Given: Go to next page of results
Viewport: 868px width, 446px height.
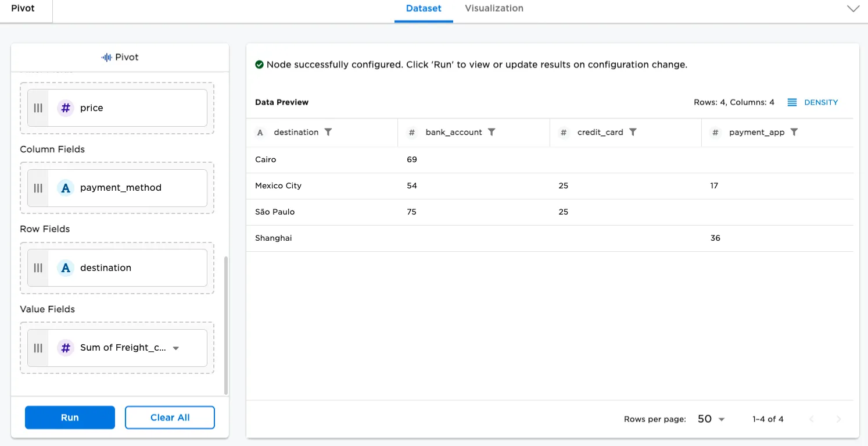Looking at the screenshot, I should tap(838, 419).
